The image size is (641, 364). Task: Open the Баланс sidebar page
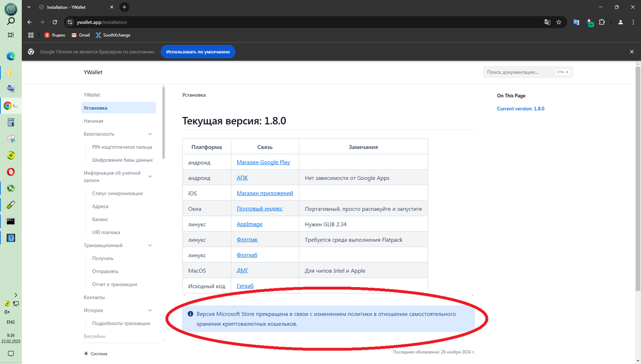click(x=100, y=219)
